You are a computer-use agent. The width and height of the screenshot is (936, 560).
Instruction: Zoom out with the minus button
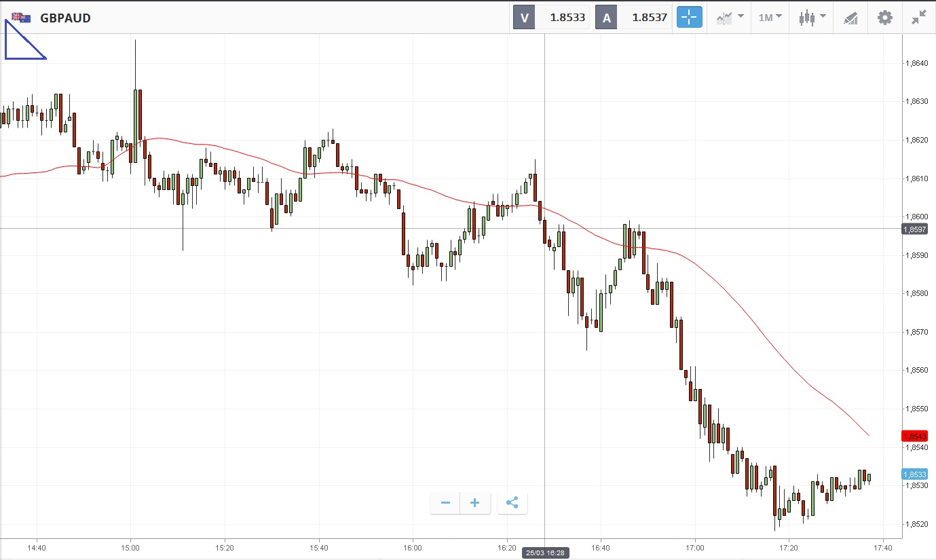445,503
